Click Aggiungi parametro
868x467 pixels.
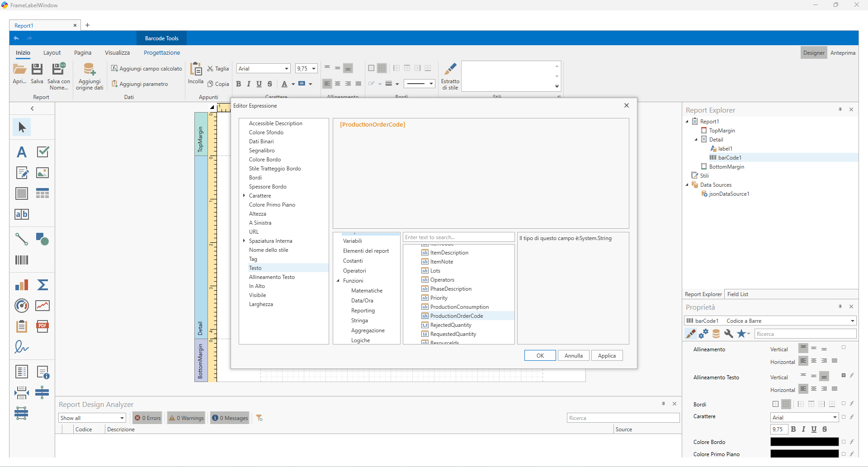[x=140, y=84]
